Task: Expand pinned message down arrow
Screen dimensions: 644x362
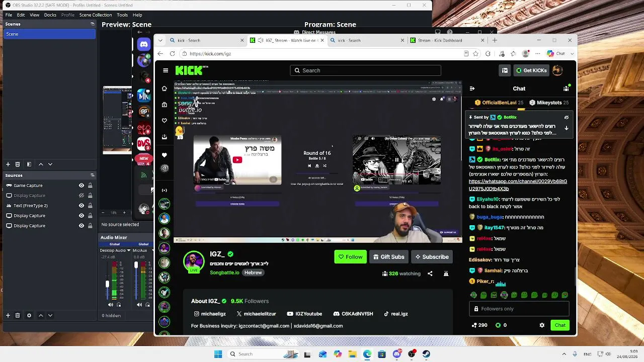Action: pos(566,128)
